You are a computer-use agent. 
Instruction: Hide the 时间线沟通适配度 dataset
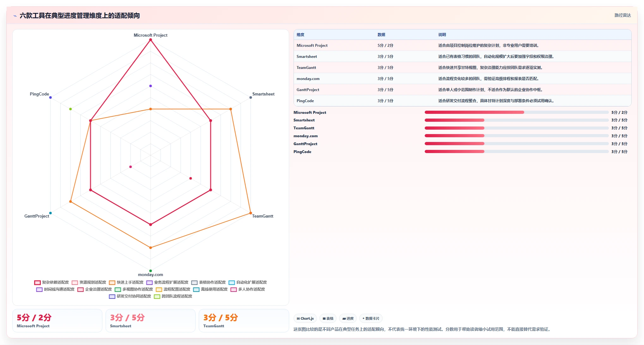point(55,289)
